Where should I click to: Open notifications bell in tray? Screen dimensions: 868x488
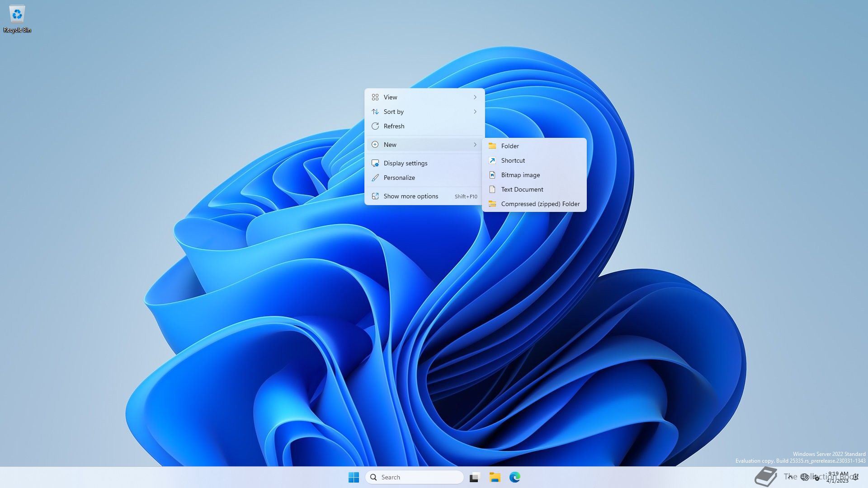click(856, 477)
